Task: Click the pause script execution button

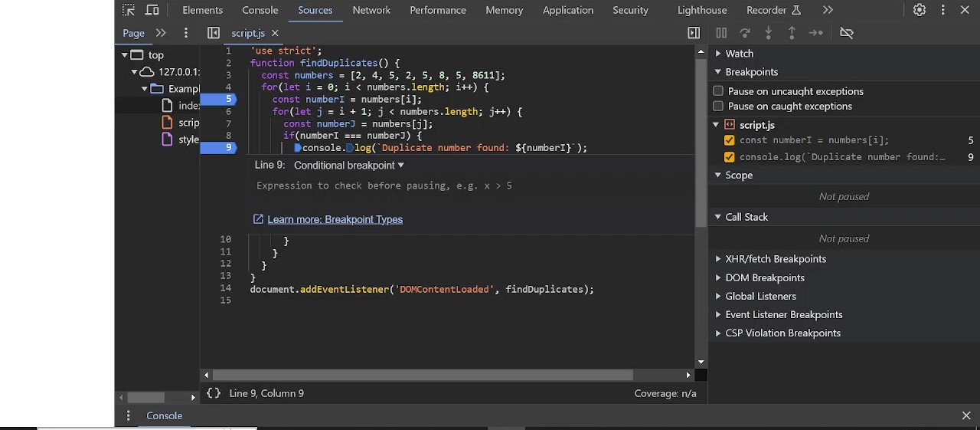Action: point(720,33)
